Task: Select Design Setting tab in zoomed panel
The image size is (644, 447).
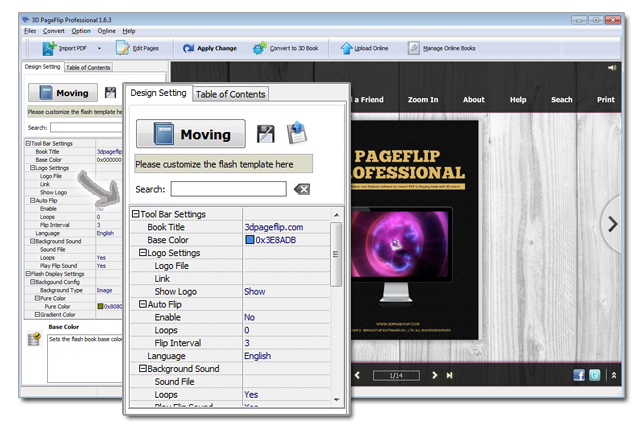Action: point(158,93)
